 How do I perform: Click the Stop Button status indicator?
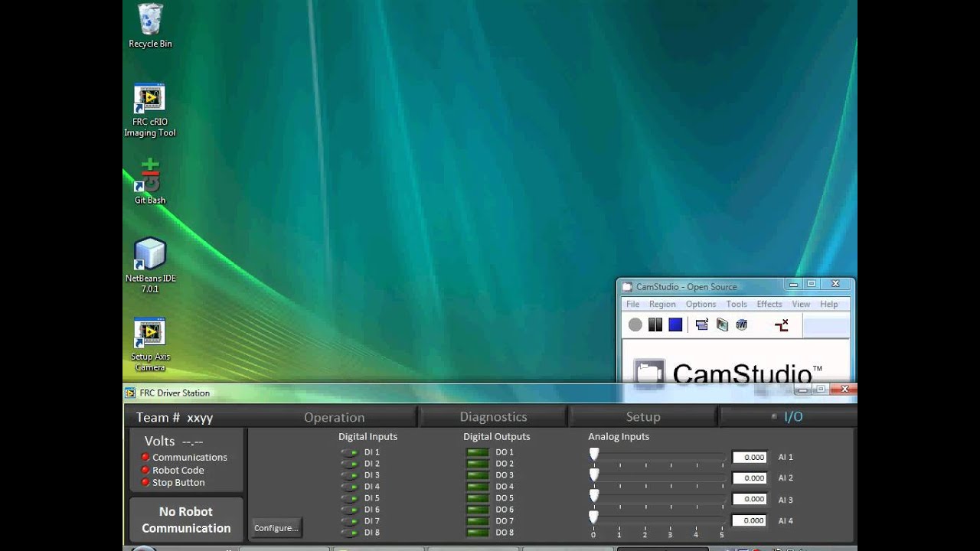click(145, 483)
